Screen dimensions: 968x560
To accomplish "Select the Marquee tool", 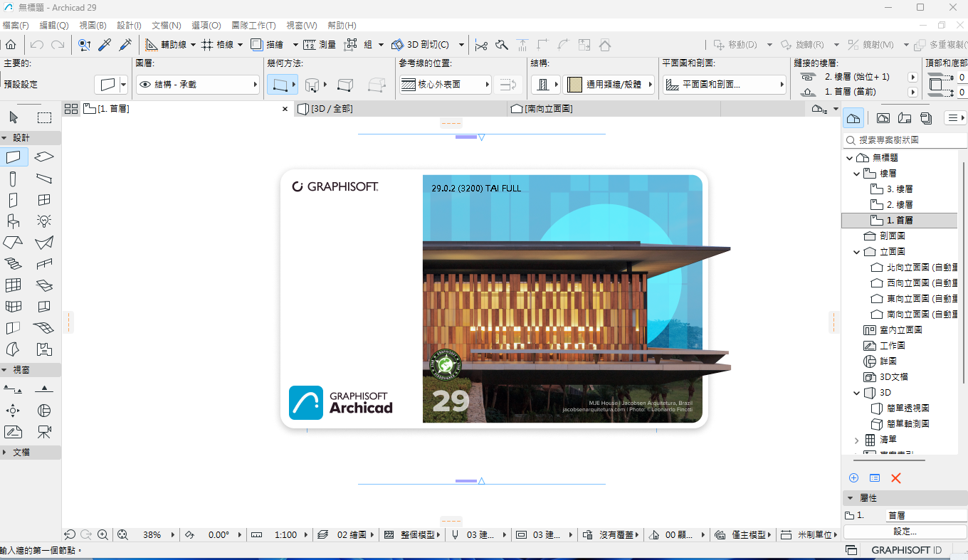I will (44, 117).
